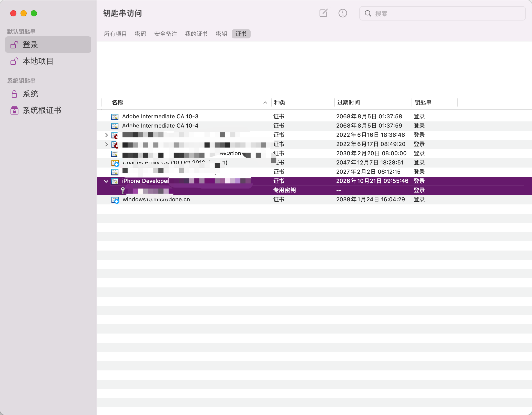Sort by 种类 column header
Image resolution: width=532 pixels, height=415 pixels.
[x=280, y=103]
